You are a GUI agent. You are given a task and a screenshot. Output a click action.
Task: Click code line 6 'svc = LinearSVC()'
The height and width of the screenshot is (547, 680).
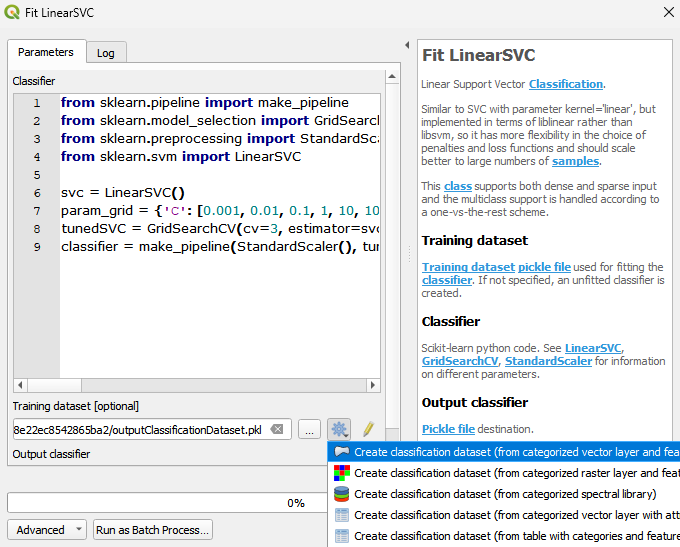[123, 193]
